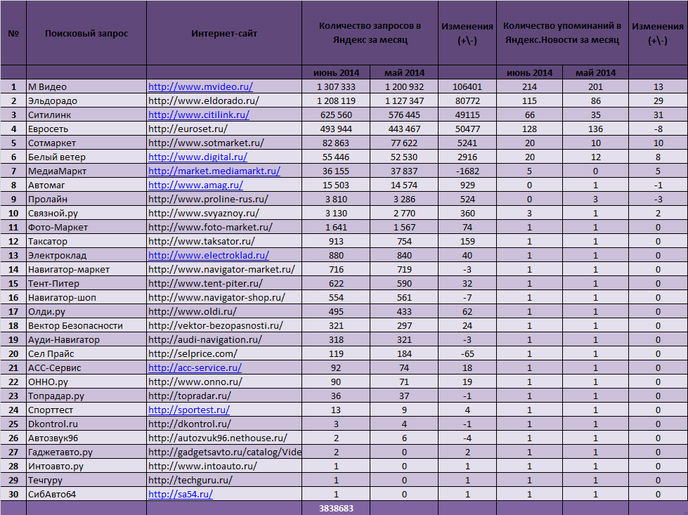Open the eldorado.ru hyperlink
Screen dimensions: 688x515
203,102
